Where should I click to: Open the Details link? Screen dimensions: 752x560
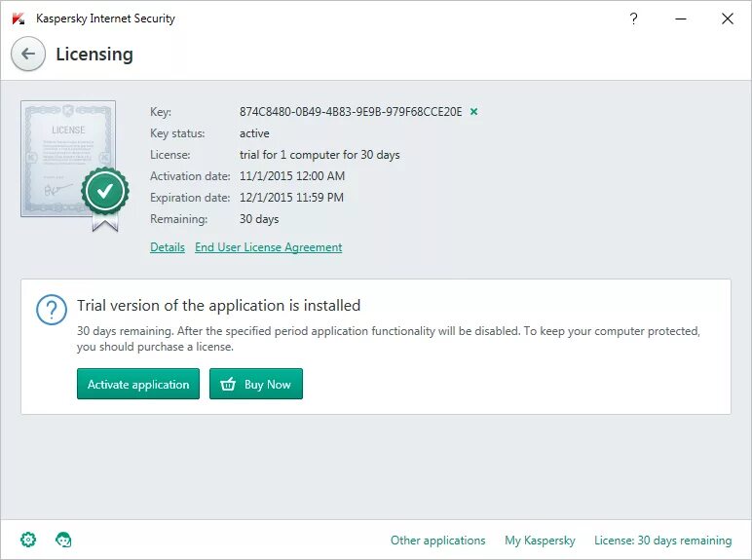click(168, 247)
